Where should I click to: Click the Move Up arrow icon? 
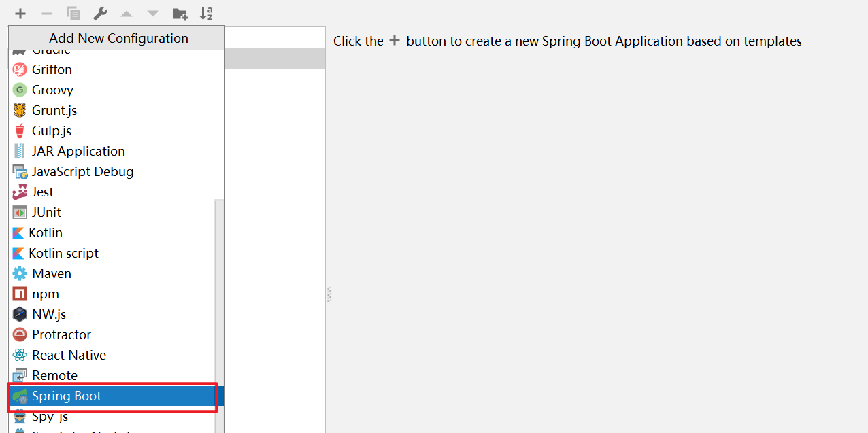(x=127, y=13)
